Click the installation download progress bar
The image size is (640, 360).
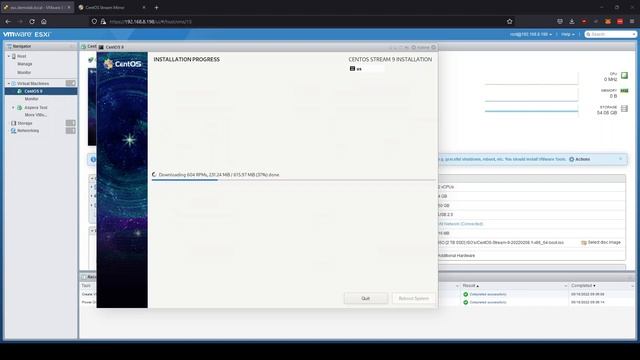pos(293,180)
